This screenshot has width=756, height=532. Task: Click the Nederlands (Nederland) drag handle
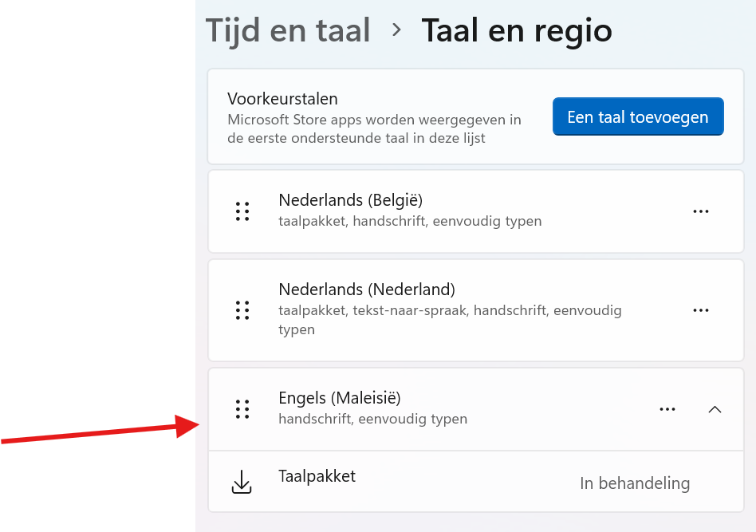(x=242, y=310)
